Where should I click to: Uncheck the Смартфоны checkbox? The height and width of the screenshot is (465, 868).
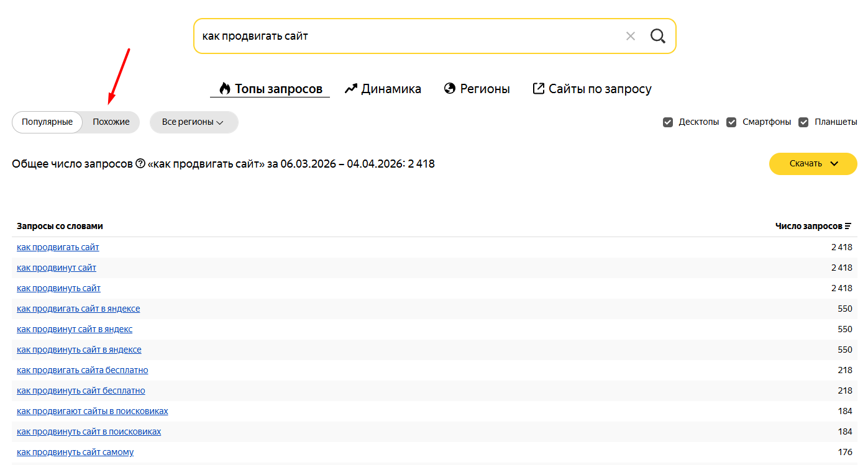point(731,122)
